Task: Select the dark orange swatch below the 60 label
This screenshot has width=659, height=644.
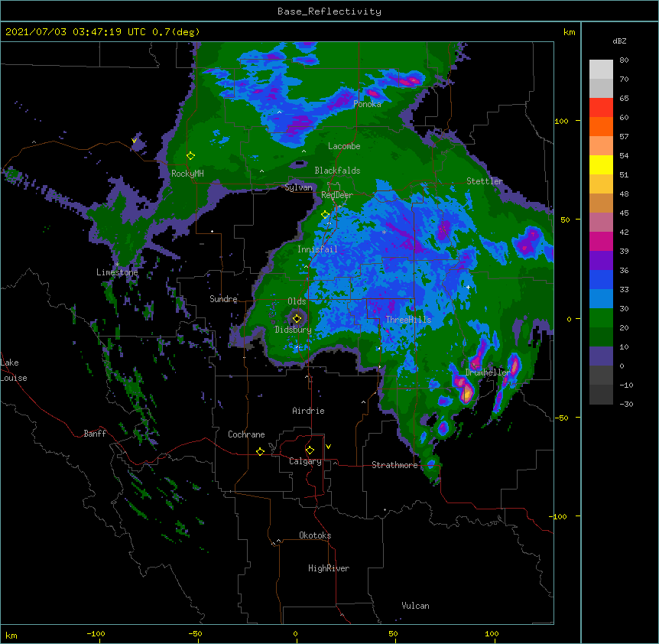Action: [x=601, y=126]
